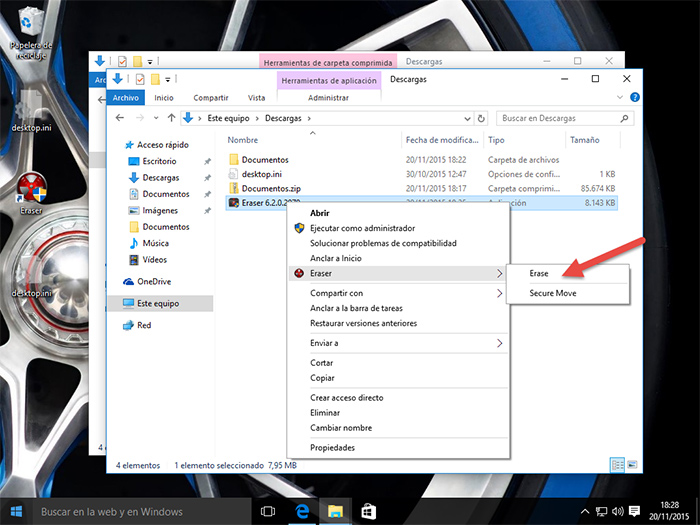Switch to large icons view

[631, 465]
